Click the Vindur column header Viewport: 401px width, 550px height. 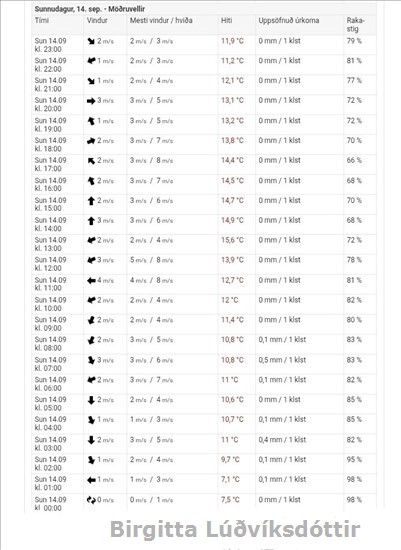[x=97, y=20]
